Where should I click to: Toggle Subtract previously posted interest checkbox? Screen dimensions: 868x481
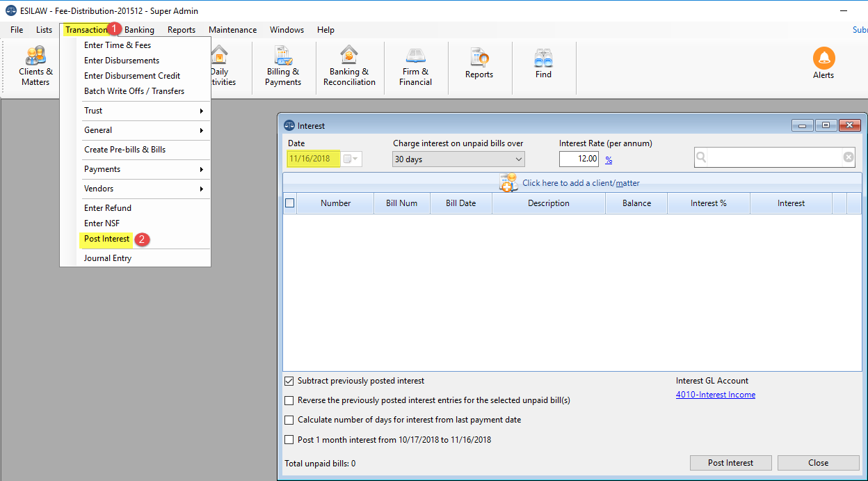click(x=289, y=381)
